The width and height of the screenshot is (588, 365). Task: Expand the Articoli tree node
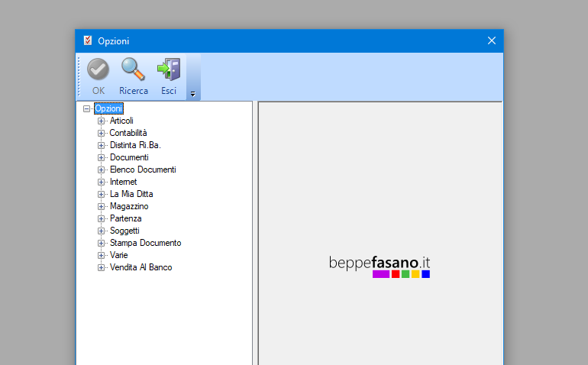tap(101, 121)
